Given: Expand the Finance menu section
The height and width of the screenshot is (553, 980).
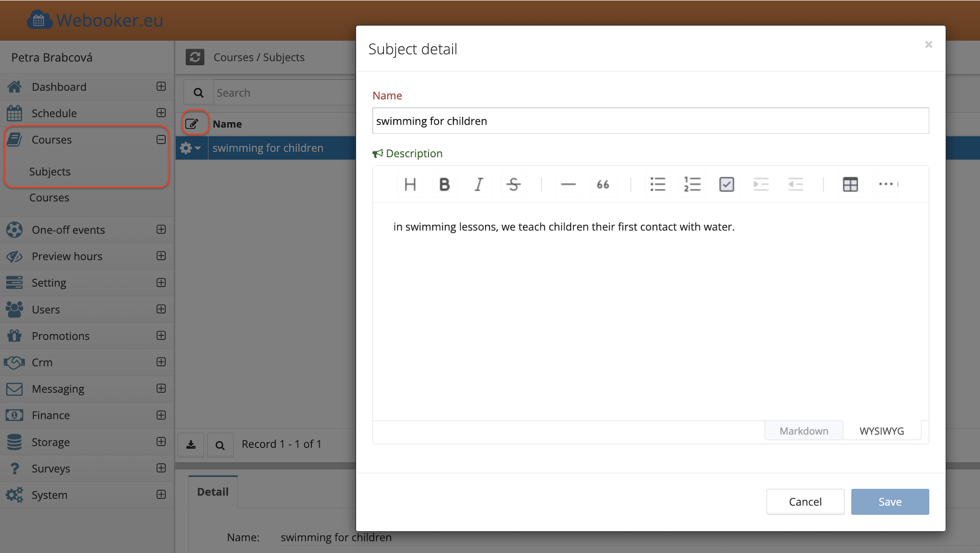Looking at the screenshot, I should tap(161, 415).
